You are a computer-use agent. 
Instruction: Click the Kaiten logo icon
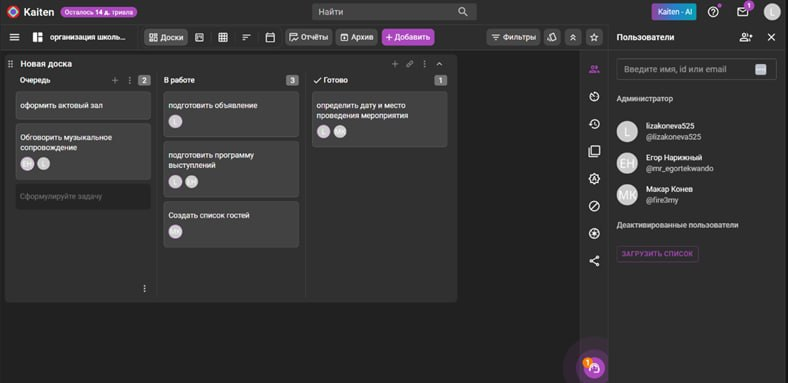click(x=13, y=12)
